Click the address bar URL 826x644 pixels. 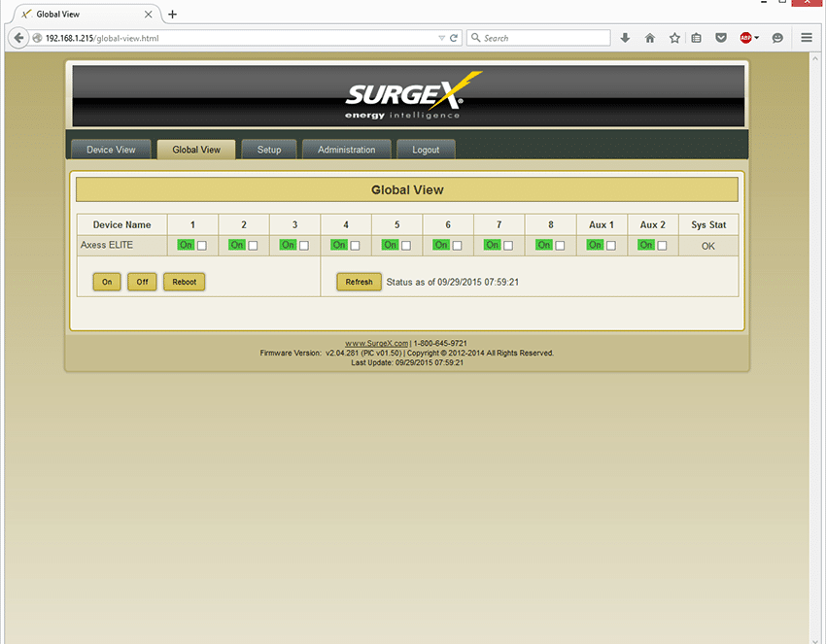click(102, 38)
